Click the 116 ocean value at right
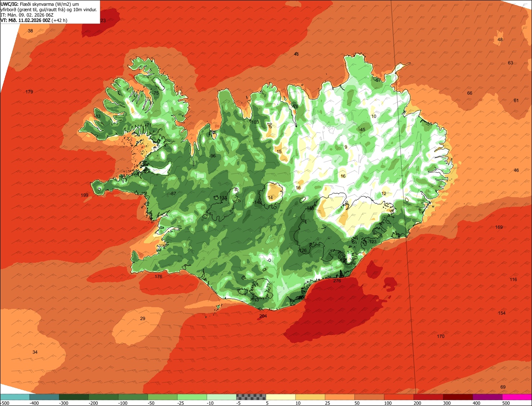 [514, 280]
